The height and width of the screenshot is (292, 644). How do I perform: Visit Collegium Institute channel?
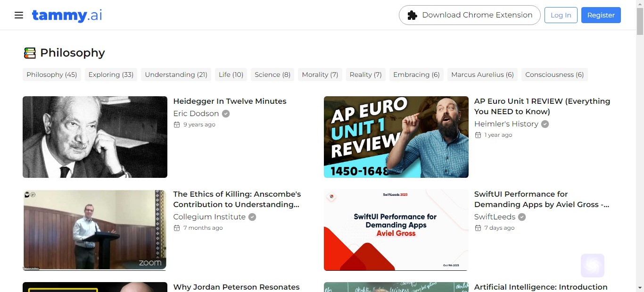209,217
